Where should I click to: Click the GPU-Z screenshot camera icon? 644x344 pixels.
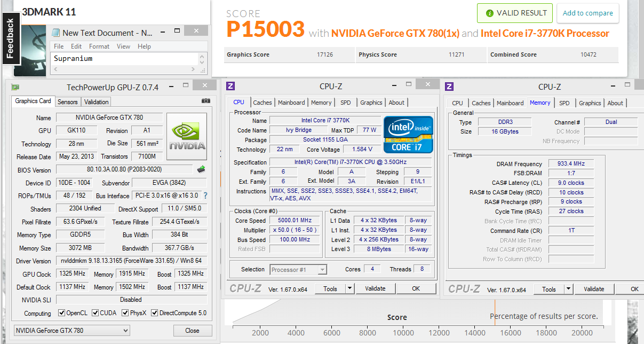(206, 101)
